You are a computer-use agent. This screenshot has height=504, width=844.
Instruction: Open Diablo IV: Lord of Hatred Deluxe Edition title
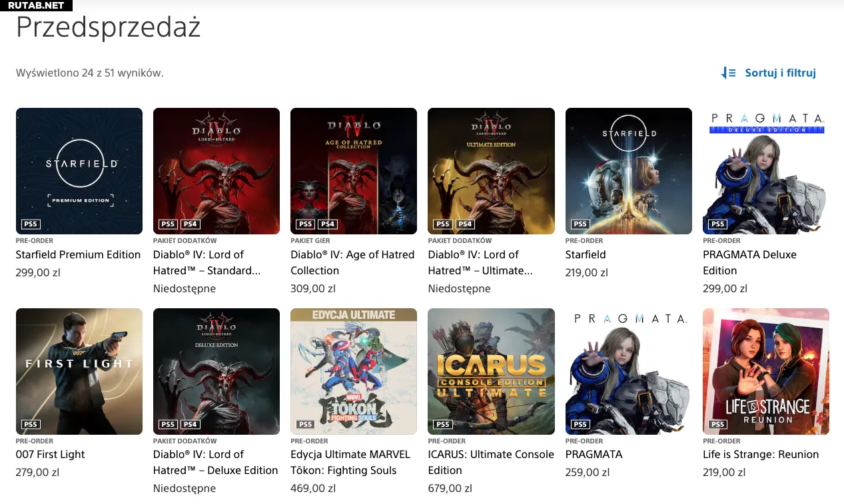point(216,463)
